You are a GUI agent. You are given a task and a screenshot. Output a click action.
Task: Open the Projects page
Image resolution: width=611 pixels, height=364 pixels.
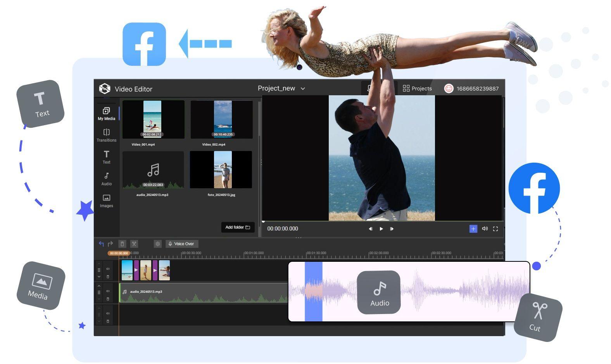417,88
